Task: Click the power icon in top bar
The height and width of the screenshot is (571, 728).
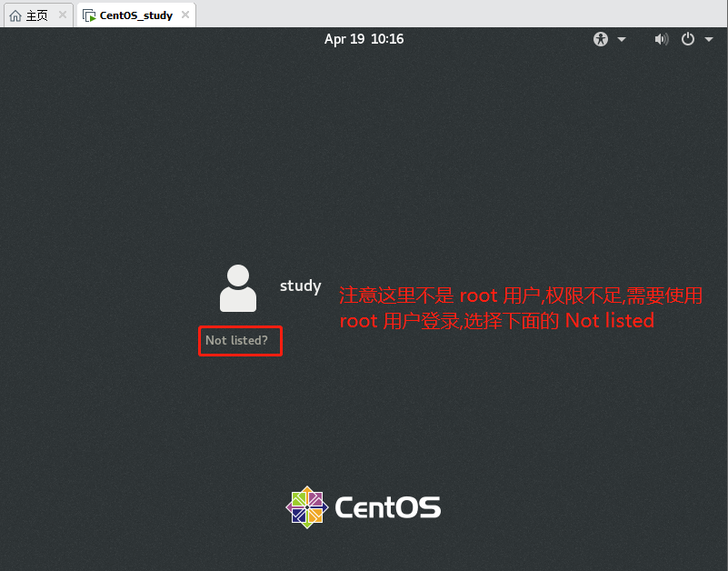Action: [688, 39]
